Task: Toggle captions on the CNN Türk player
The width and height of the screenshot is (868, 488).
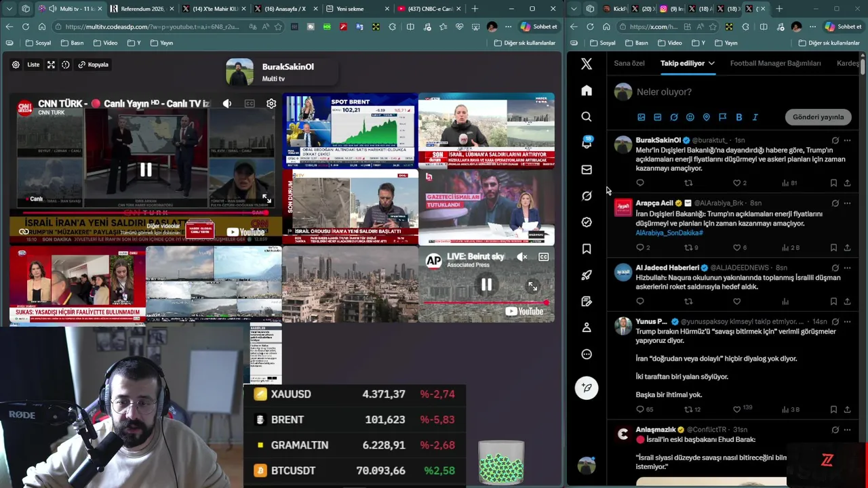Action: point(250,104)
